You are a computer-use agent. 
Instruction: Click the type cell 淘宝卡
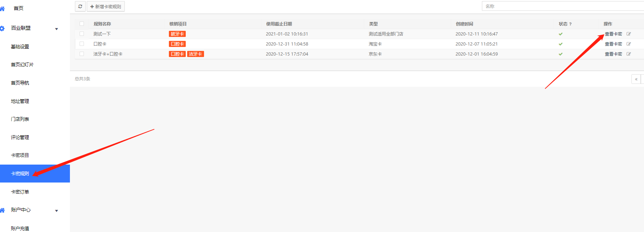(x=375, y=44)
